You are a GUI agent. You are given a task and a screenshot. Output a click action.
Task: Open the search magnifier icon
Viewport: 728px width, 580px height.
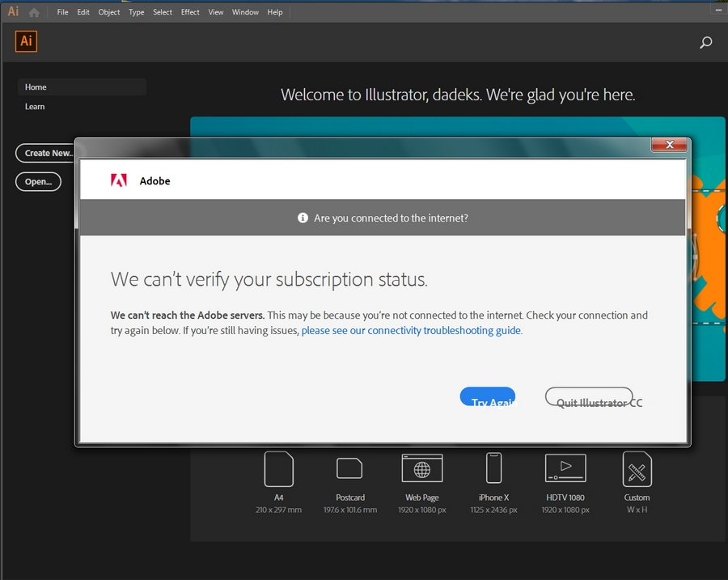[705, 43]
